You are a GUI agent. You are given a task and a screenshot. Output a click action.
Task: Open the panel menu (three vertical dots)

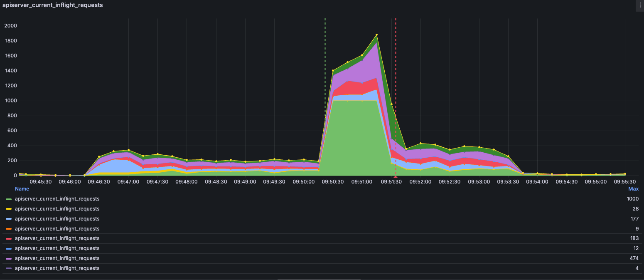[x=640, y=5]
